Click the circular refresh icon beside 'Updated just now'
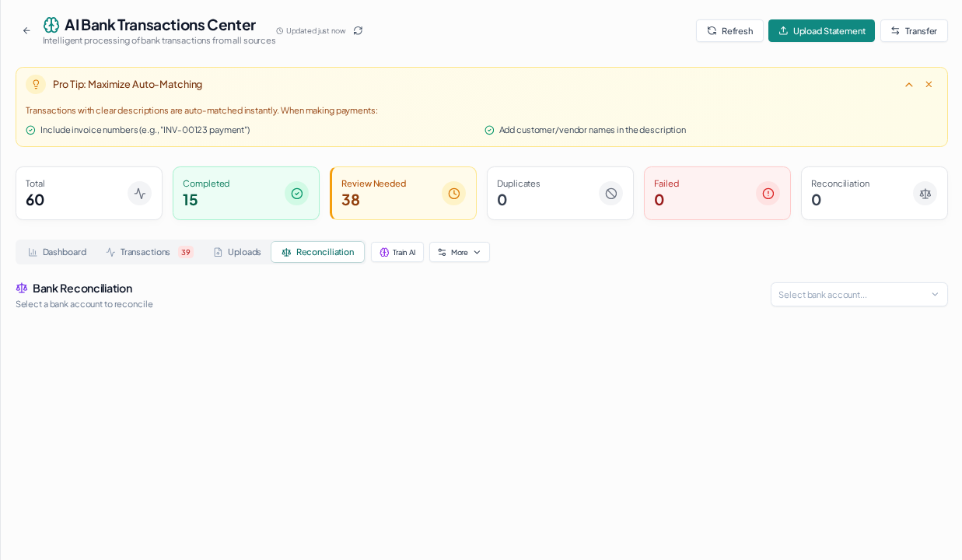The width and height of the screenshot is (962, 560). (x=358, y=30)
